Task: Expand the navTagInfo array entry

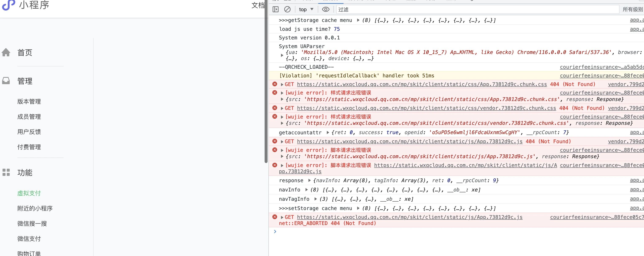Action: [315, 199]
